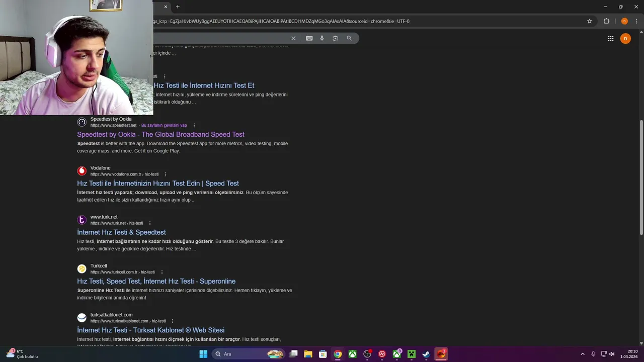Viewport: 644px width, 362px height.
Task: Switch to Chrome on the taskbar
Action: (x=338, y=354)
